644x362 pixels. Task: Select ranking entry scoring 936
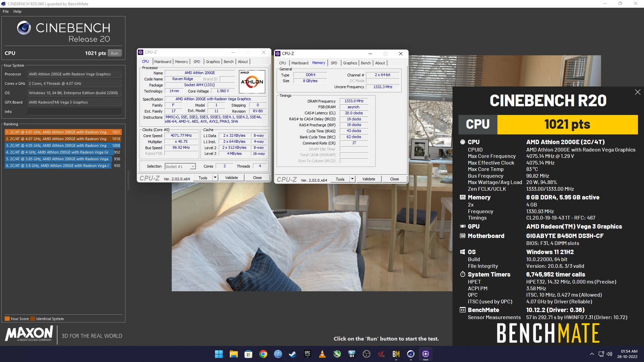pyautogui.click(x=63, y=159)
